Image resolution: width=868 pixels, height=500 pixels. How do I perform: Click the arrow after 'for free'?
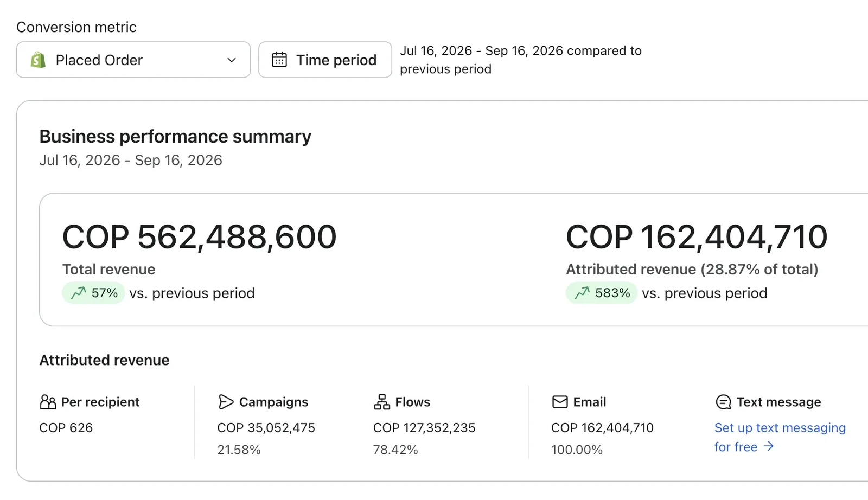tap(768, 446)
